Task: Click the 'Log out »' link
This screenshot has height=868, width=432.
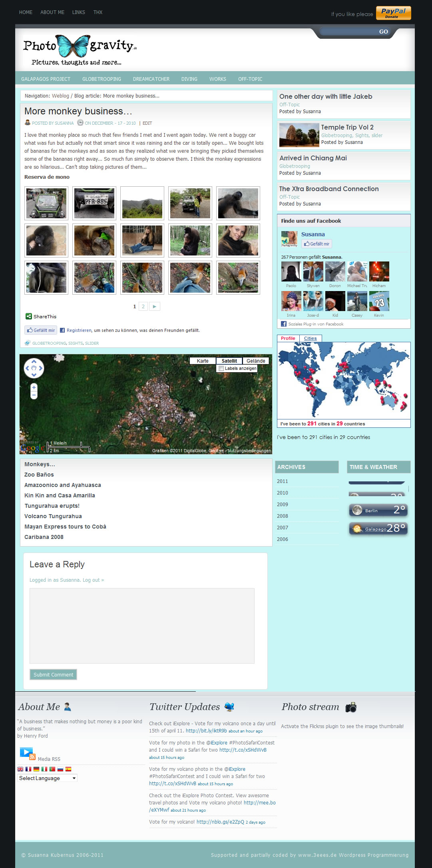Action: pyautogui.click(x=93, y=580)
